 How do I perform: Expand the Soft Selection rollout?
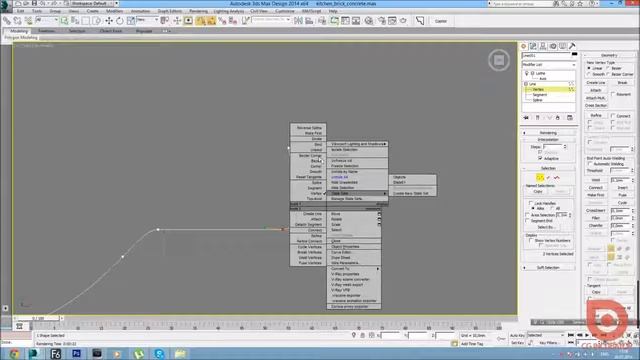548,267
